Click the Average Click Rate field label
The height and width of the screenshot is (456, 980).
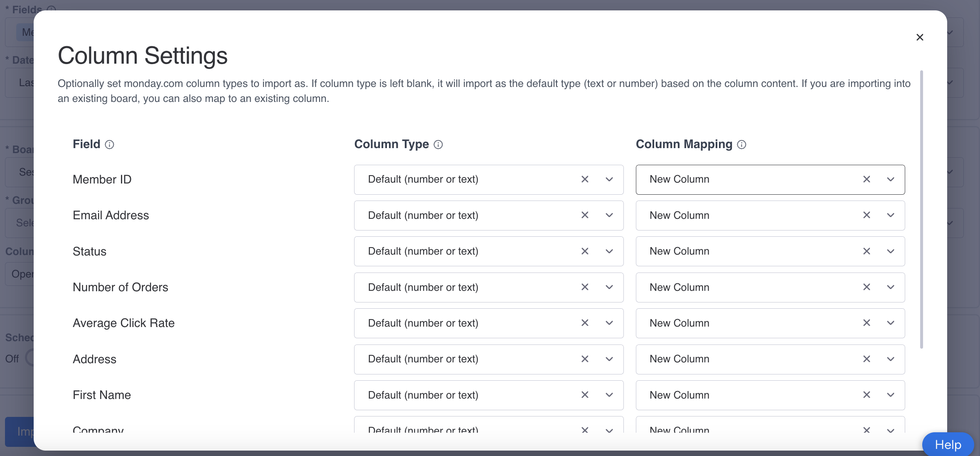coord(124,323)
